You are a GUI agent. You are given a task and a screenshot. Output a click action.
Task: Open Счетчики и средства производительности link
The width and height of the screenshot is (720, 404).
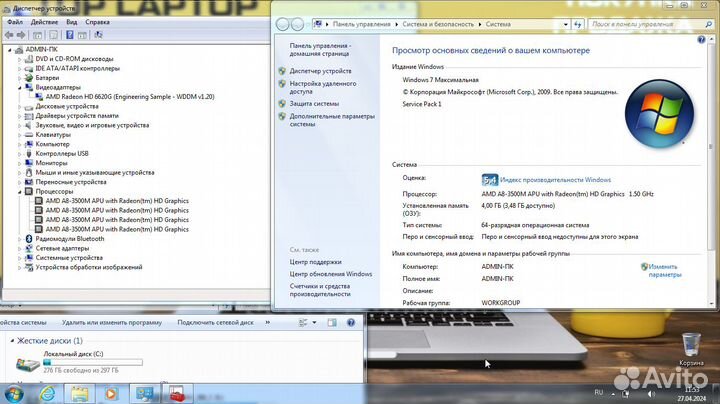[x=320, y=290]
